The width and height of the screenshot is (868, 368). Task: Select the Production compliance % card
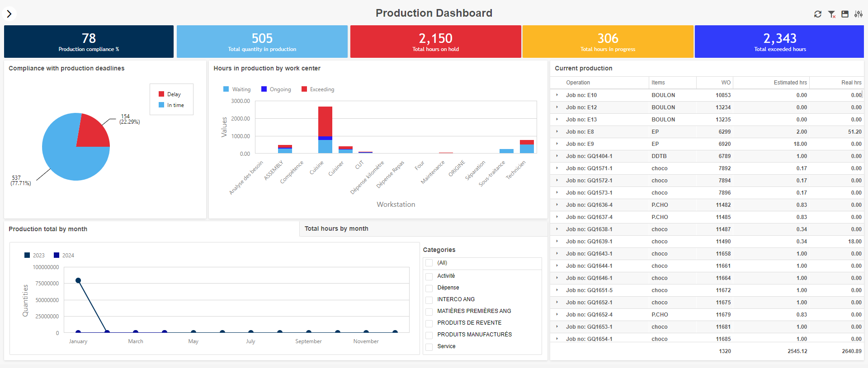(89, 42)
